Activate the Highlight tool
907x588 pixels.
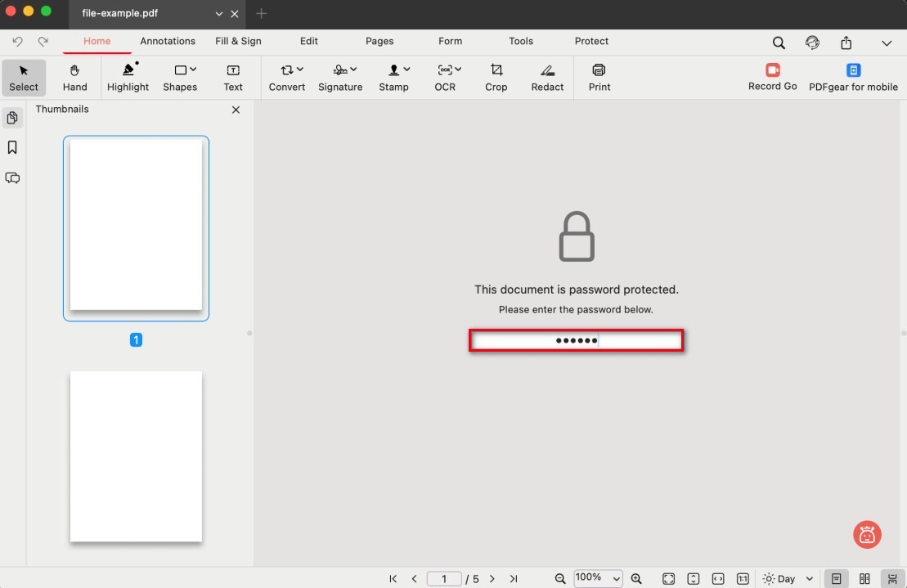tap(128, 78)
